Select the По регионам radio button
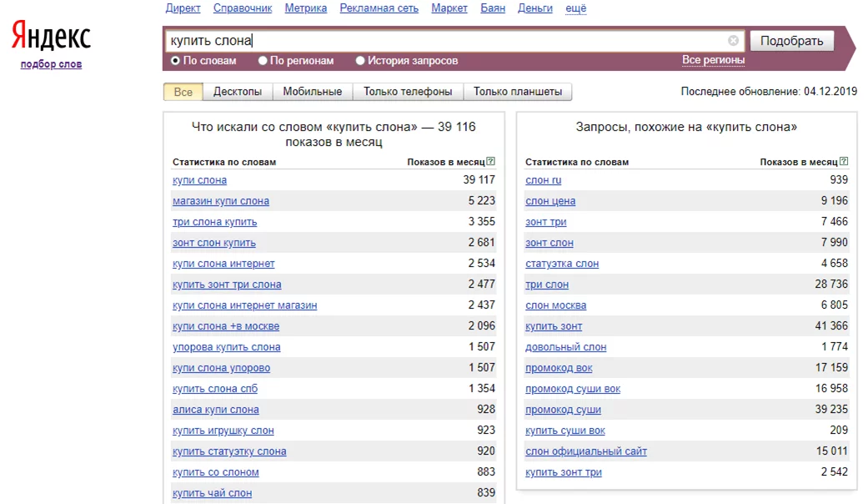Image resolution: width=868 pixels, height=504 pixels. coord(263,60)
